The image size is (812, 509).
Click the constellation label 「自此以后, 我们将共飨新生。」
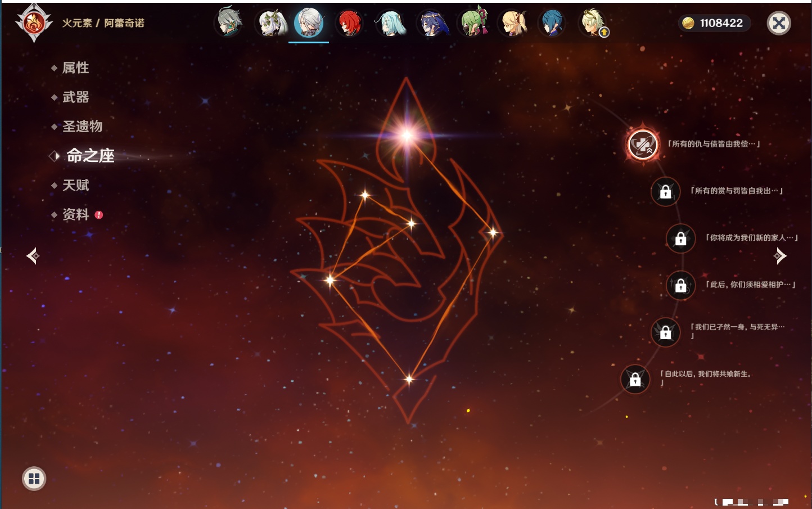click(706, 377)
